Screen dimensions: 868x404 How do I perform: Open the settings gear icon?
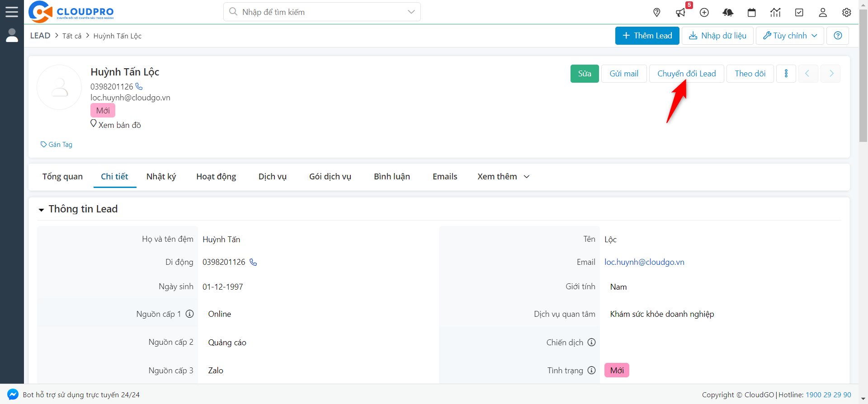coord(847,12)
